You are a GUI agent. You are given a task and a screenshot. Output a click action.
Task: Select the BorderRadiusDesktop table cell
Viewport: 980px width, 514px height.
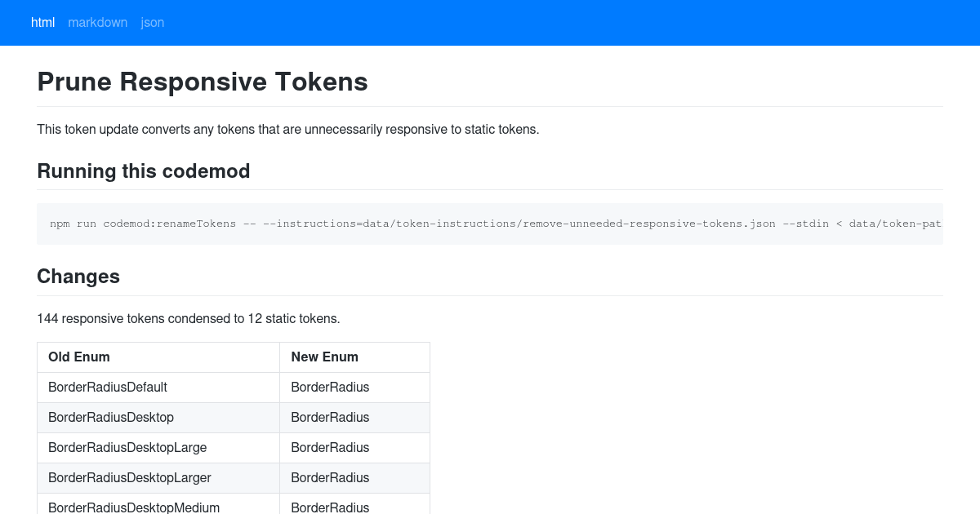[x=111, y=417]
